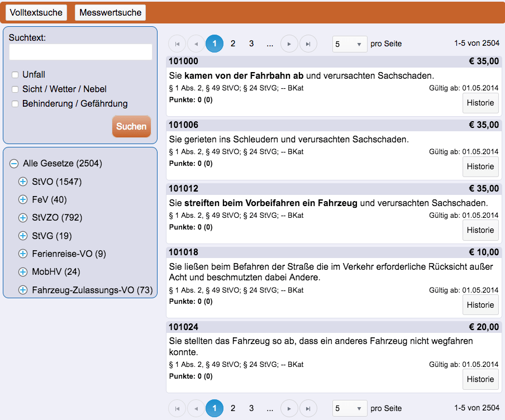Image resolution: width=505 pixels, height=420 pixels.
Task: Open Historie for entry 101000
Action: tap(480, 103)
